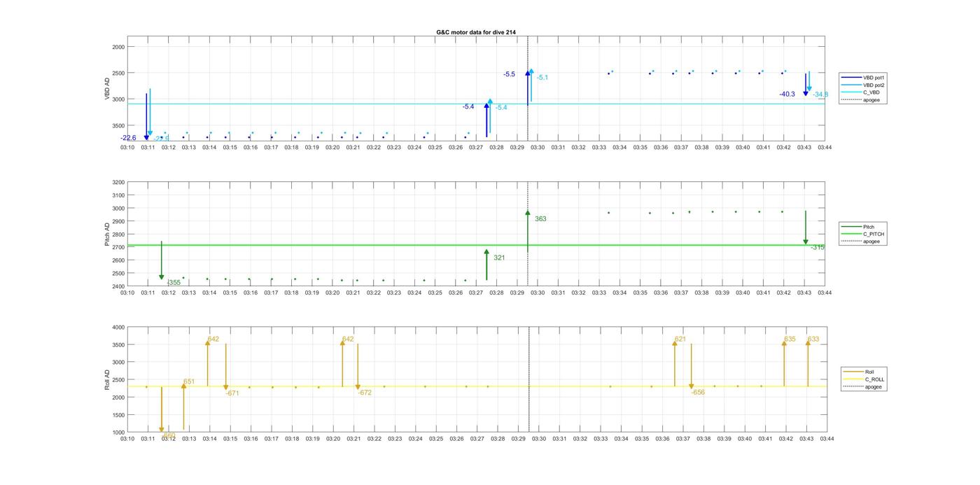Select "C_ROLL" legend entry

tap(875, 379)
